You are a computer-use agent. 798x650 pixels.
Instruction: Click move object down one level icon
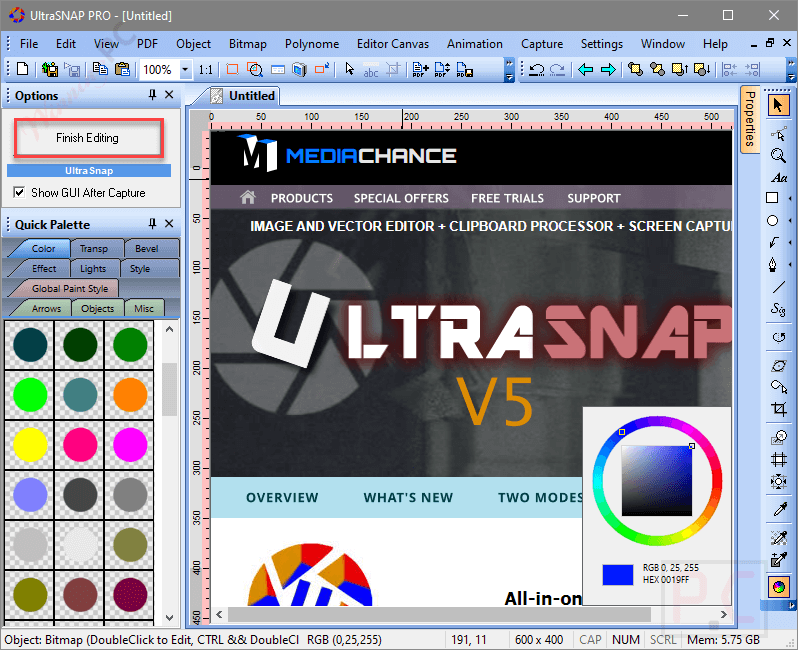(702, 69)
